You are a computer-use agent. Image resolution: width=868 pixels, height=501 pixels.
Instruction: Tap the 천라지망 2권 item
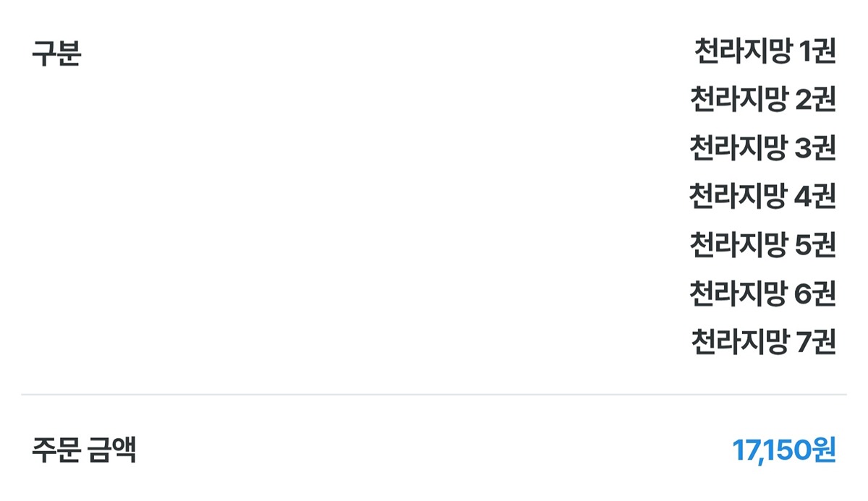point(763,100)
